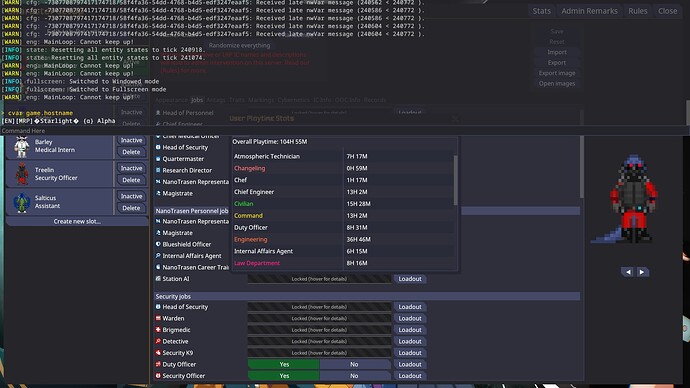Click the Security K9 job icon

pyautogui.click(x=158, y=352)
